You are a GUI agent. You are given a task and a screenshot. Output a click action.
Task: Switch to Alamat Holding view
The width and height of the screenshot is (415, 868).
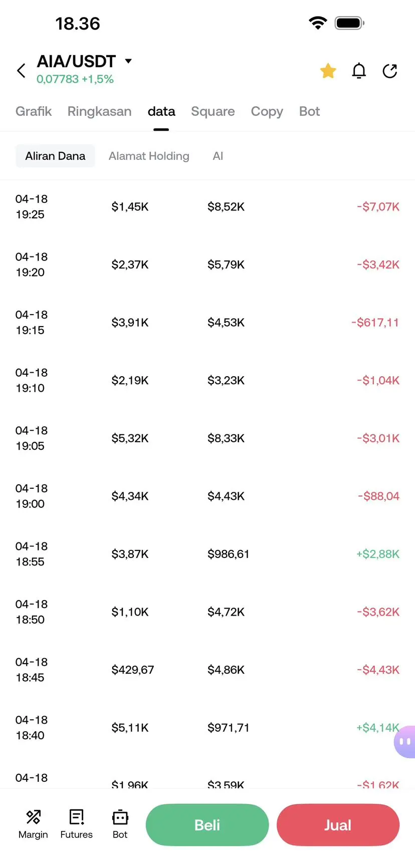pyautogui.click(x=149, y=156)
